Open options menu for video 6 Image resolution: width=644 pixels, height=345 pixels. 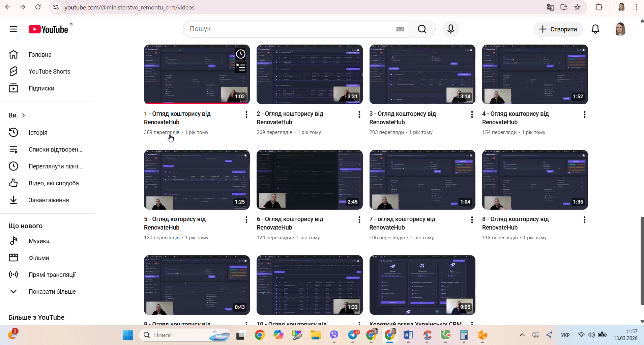(359, 220)
